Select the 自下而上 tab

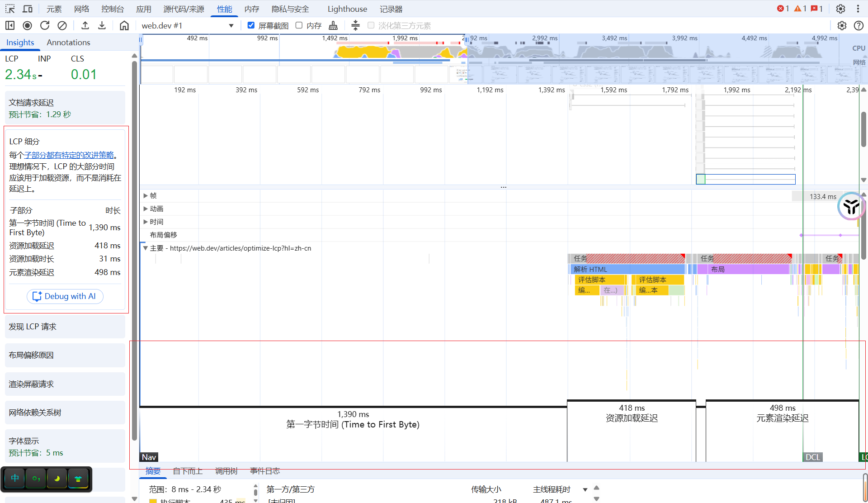coord(187,471)
